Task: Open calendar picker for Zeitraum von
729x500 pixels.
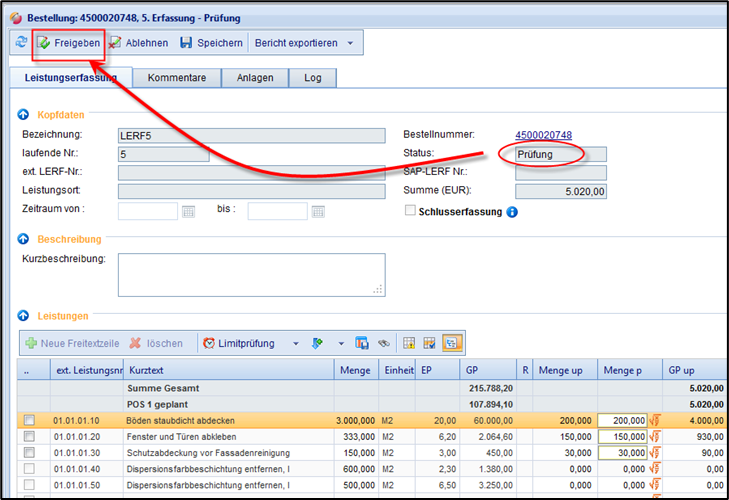Action: (187, 211)
